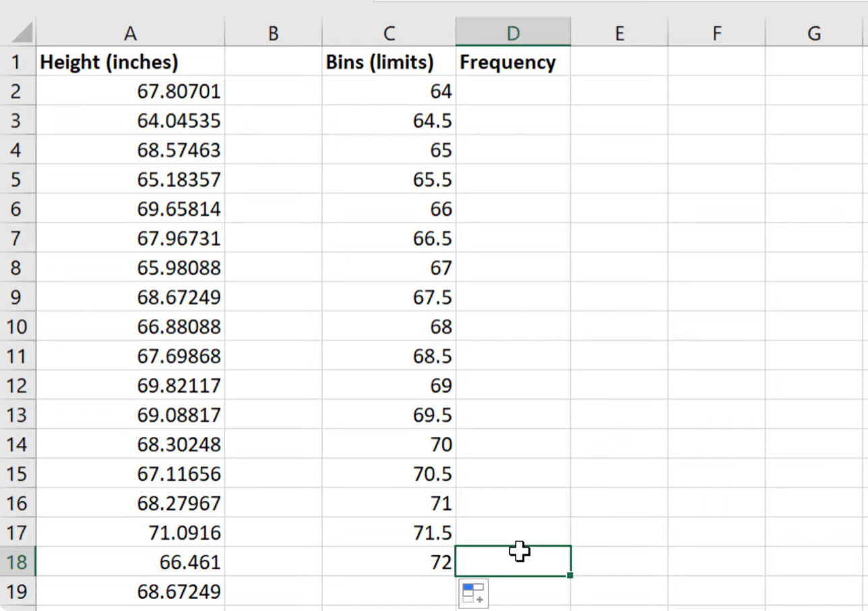
Task: Select row 10 header
Action: click(x=18, y=327)
